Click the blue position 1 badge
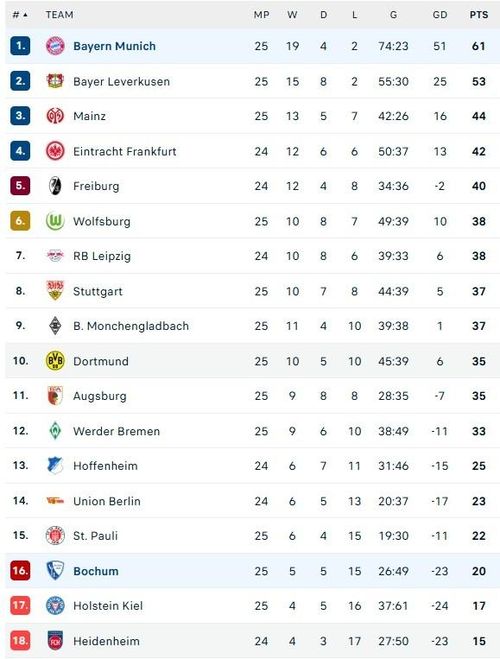The width and height of the screenshot is (500, 659). 20,46
